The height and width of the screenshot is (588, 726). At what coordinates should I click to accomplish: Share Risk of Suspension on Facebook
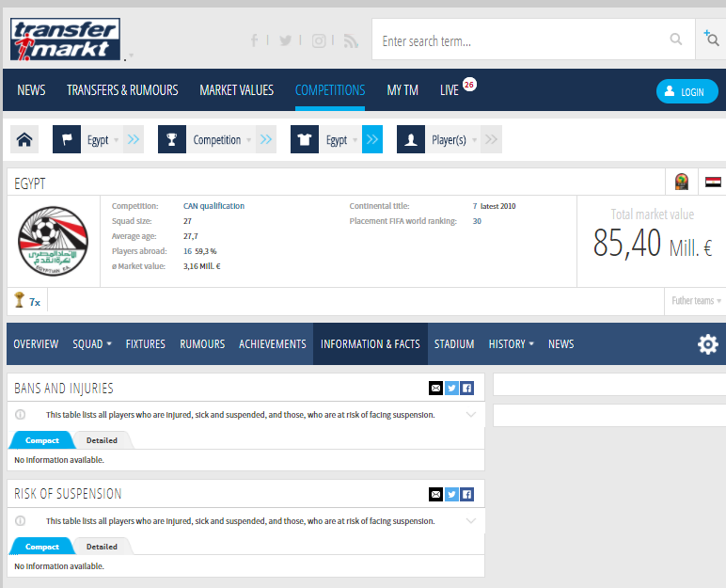pos(466,495)
